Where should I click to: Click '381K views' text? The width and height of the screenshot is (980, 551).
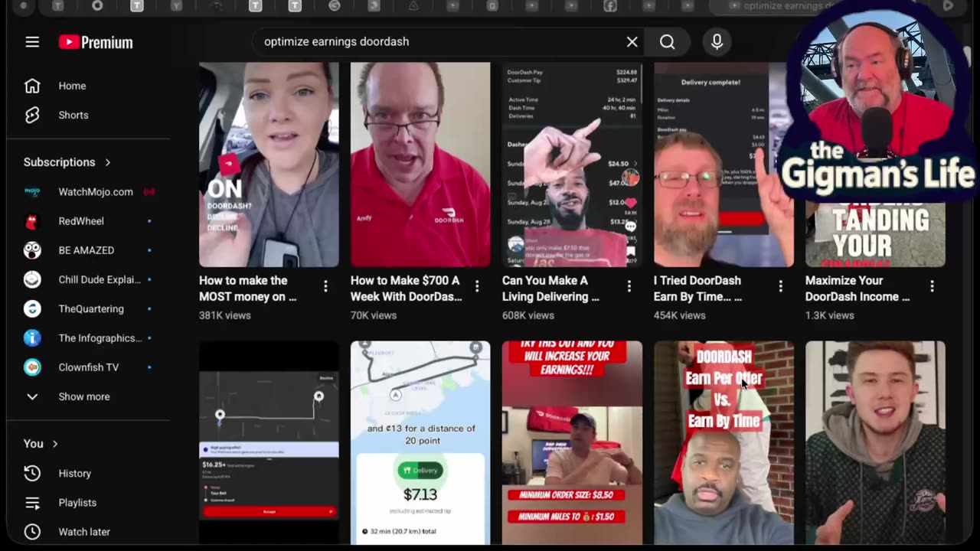(225, 315)
